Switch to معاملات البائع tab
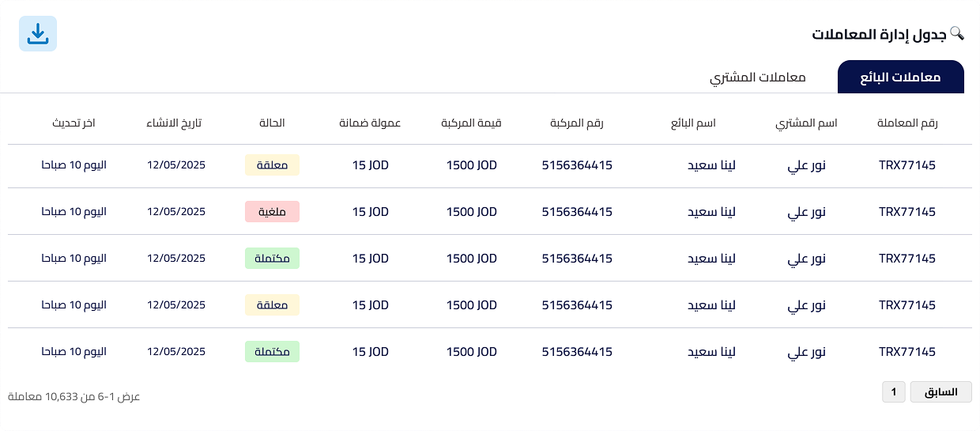 900,78
